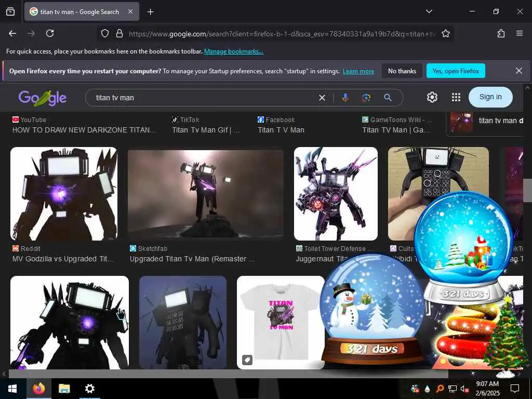Open Settings from the taskbar
The height and width of the screenshot is (399, 532).
89,389
